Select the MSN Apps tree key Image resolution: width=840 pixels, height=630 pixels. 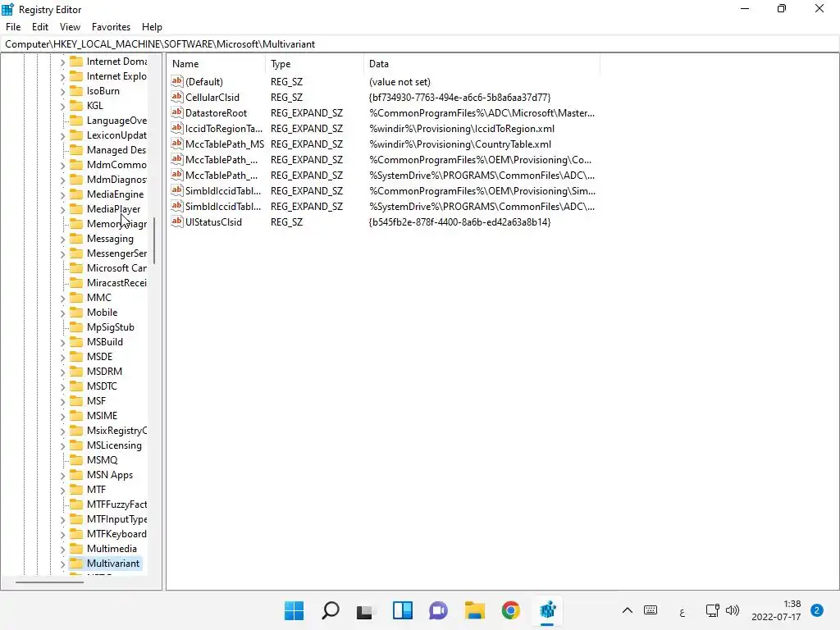click(110, 475)
